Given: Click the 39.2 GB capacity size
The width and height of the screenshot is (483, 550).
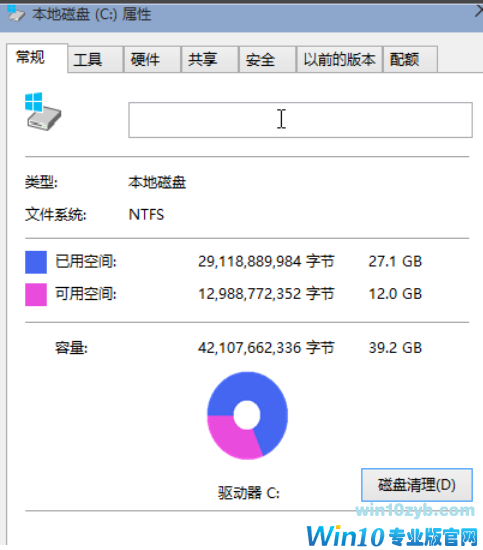Looking at the screenshot, I should [x=395, y=348].
